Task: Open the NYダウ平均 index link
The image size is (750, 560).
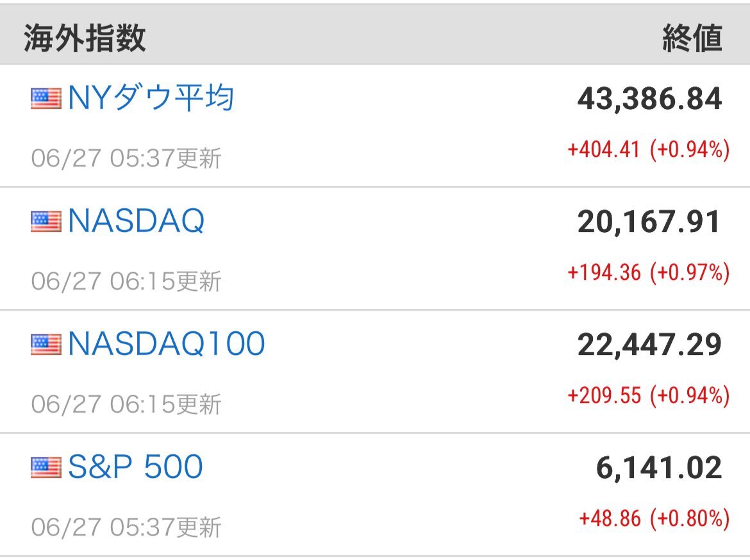Action: tap(151, 97)
